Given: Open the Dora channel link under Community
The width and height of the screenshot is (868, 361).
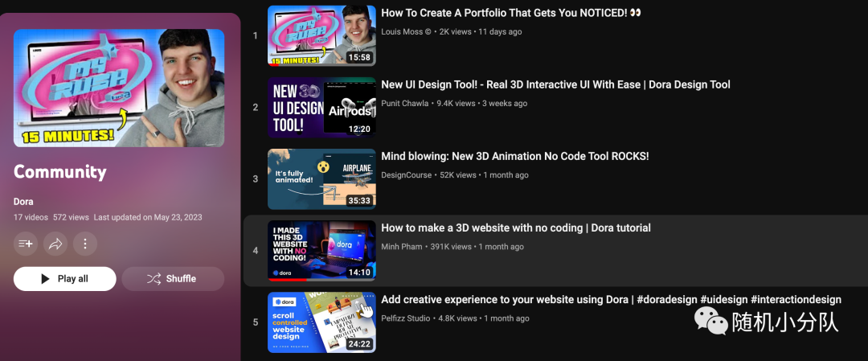Looking at the screenshot, I should click(23, 202).
